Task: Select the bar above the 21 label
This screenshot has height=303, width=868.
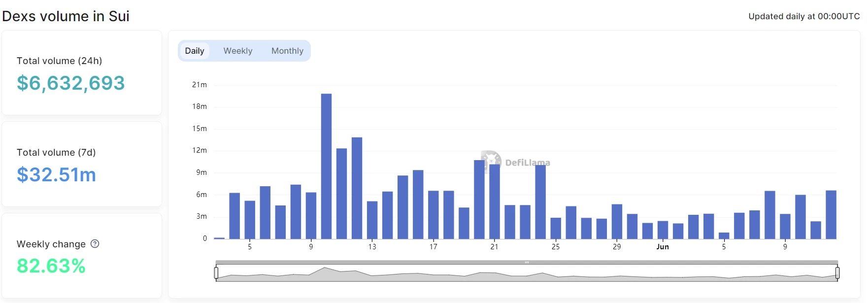Action: [495, 202]
